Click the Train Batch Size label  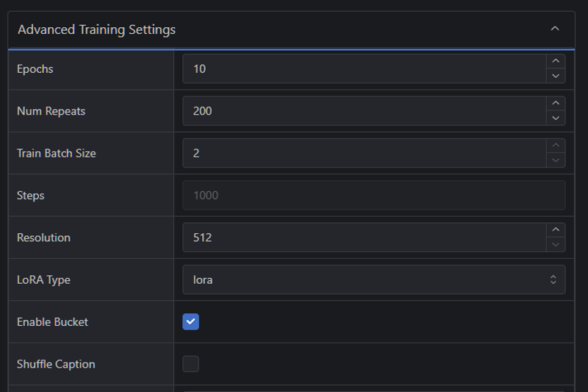[x=57, y=153]
